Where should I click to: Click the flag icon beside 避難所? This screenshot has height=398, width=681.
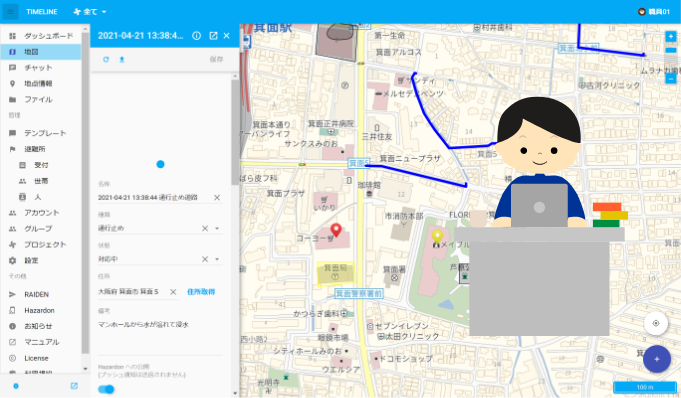click(x=13, y=149)
